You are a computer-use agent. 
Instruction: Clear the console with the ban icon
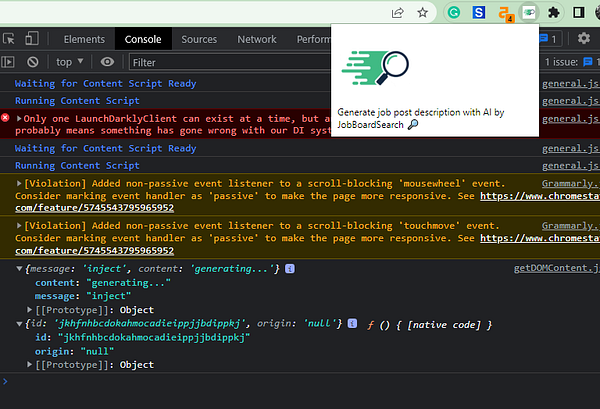coord(33,62)
